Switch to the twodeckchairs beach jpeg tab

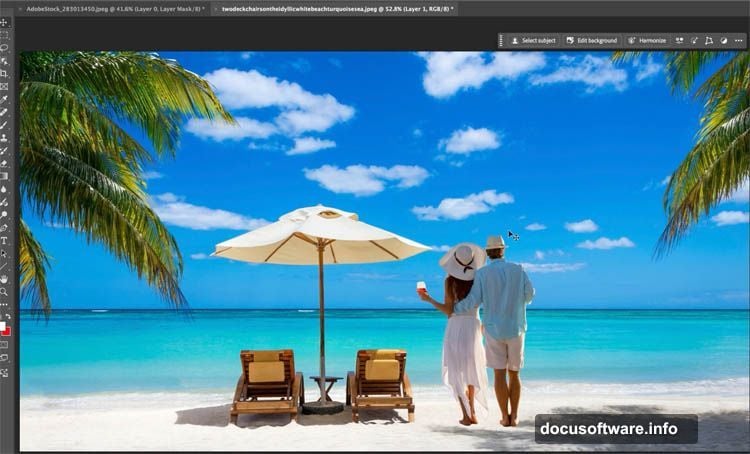(x=336, y=8)
